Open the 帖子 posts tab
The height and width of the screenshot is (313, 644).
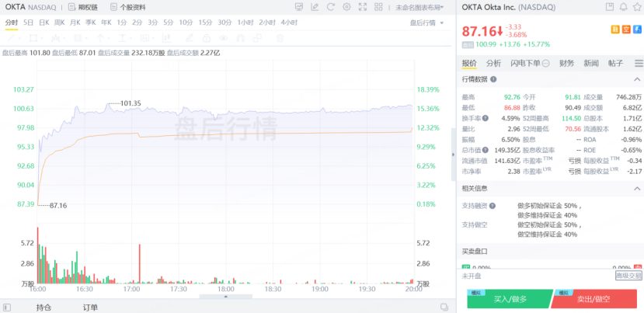point(616,63)
